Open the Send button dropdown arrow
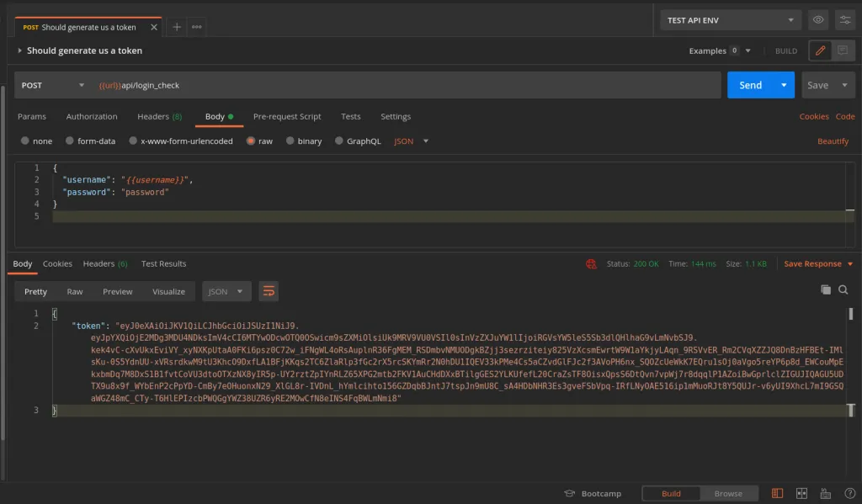Viewport: 862px width, 504px height. pos(785,85)
